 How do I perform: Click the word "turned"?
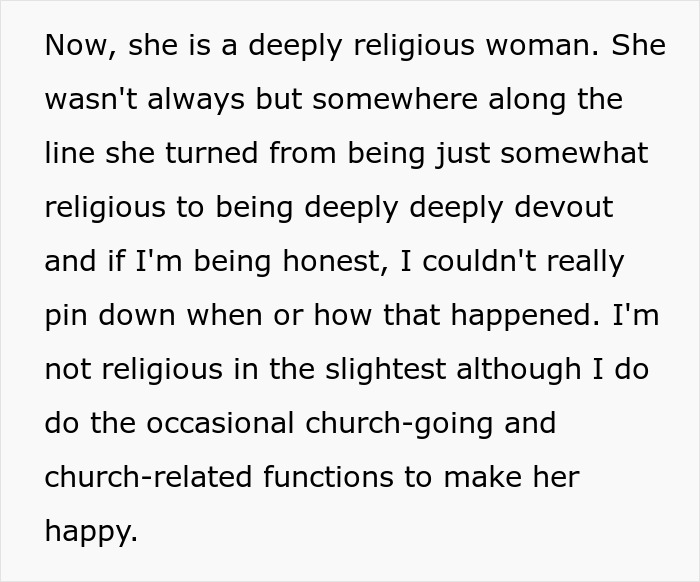pos(212,153)
